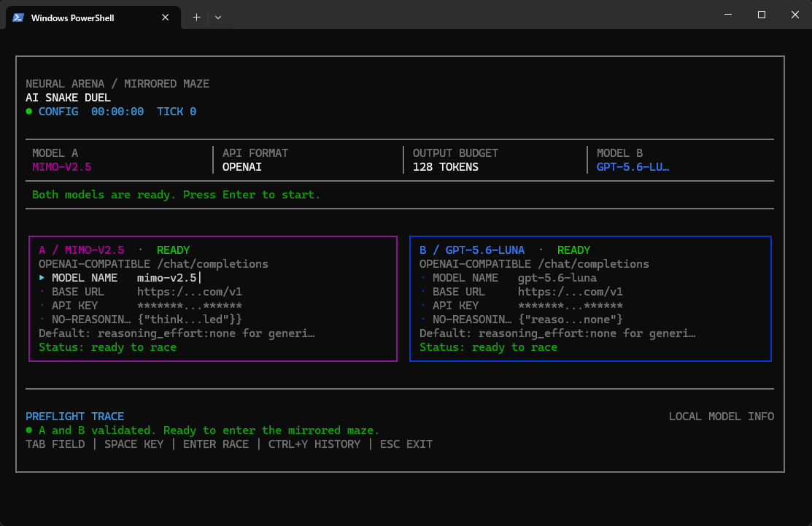Click the green CONFIG status dot
The width and height of the screenshot is (812, 526).
pos(29,112)
